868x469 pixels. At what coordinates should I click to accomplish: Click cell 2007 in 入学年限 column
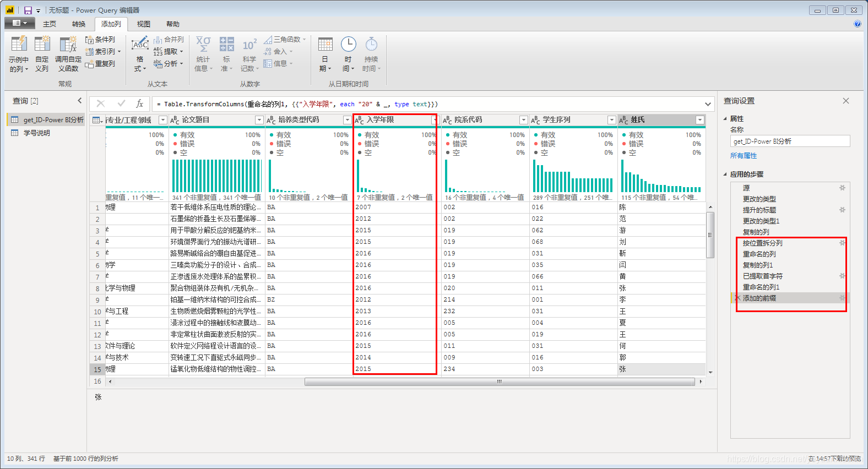397,208
